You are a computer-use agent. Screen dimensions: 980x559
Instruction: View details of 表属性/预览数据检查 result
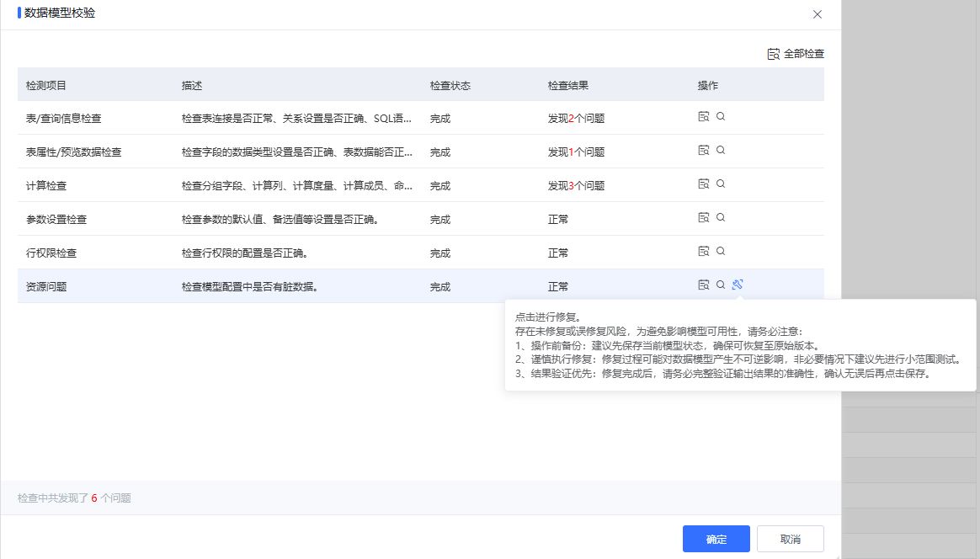pos(721,151)
